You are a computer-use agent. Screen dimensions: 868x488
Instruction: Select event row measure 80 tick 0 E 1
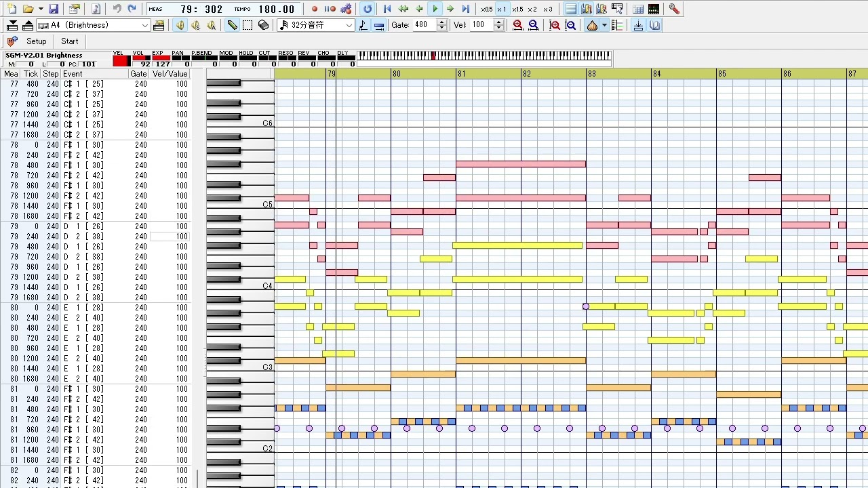coord(96,308)
